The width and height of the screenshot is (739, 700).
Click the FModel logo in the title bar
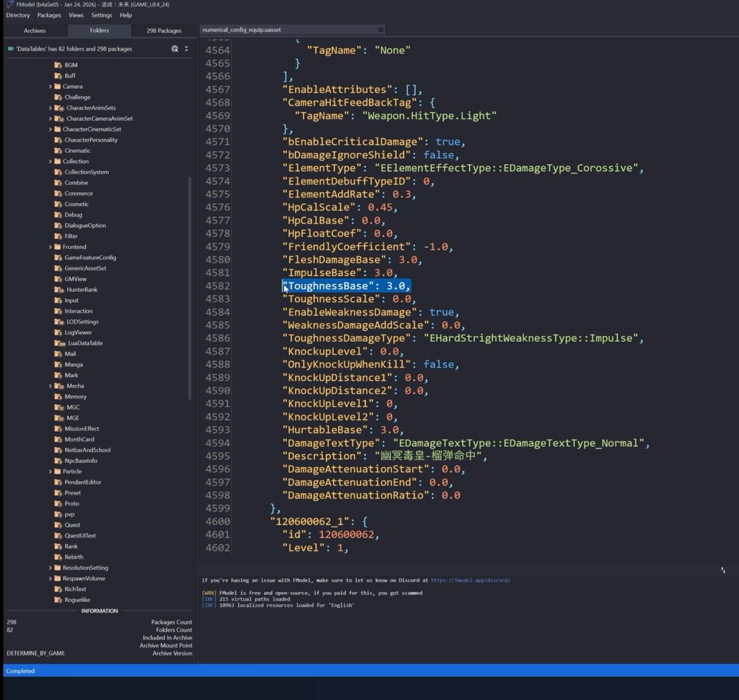click(9, 4)
